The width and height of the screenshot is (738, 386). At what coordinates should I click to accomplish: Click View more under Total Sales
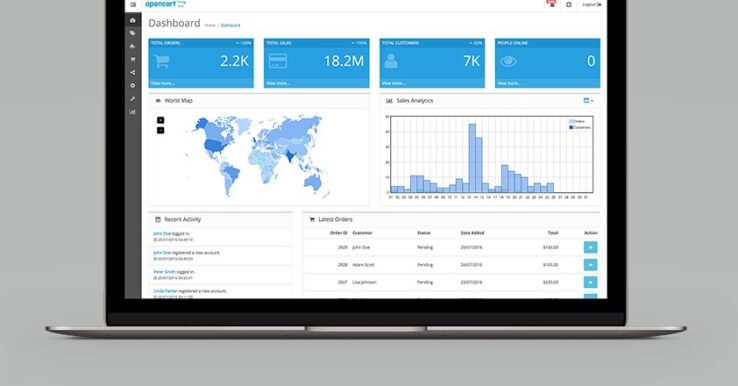click(278, 83)
